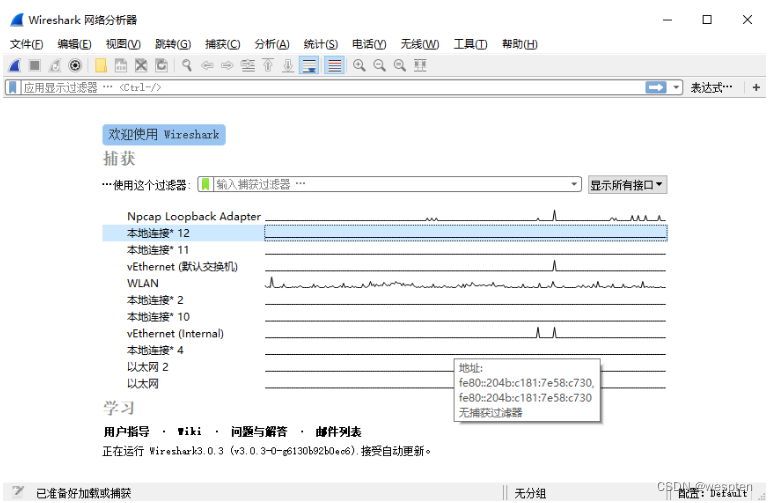Click the find packet magnifier icon

(187, 65)
